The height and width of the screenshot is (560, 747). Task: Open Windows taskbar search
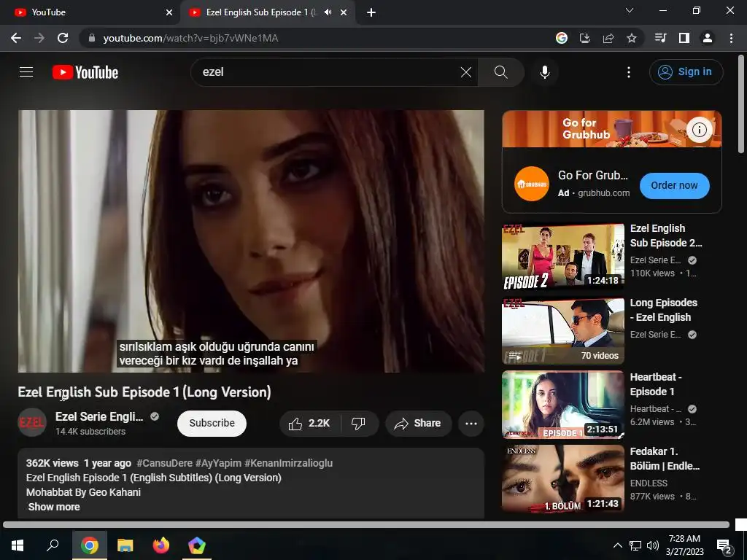(x=53, y=545)
